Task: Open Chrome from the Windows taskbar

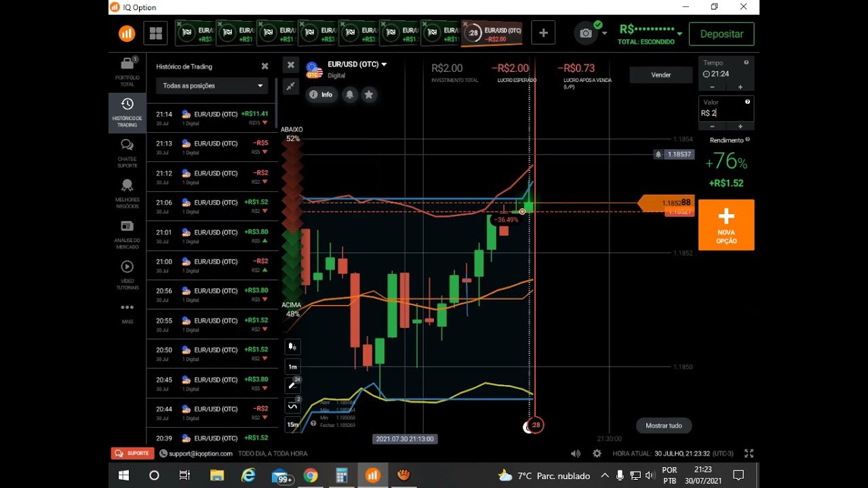Action: (311, 475)
